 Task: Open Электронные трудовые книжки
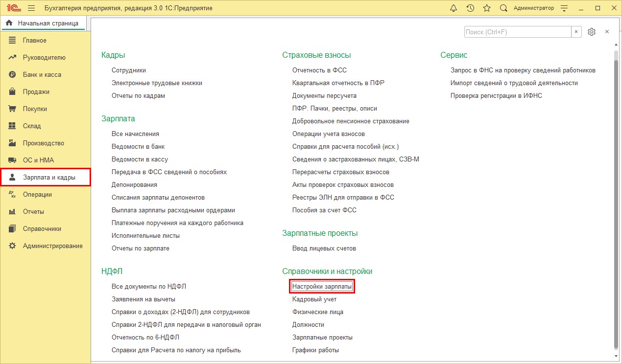(157, 83)
